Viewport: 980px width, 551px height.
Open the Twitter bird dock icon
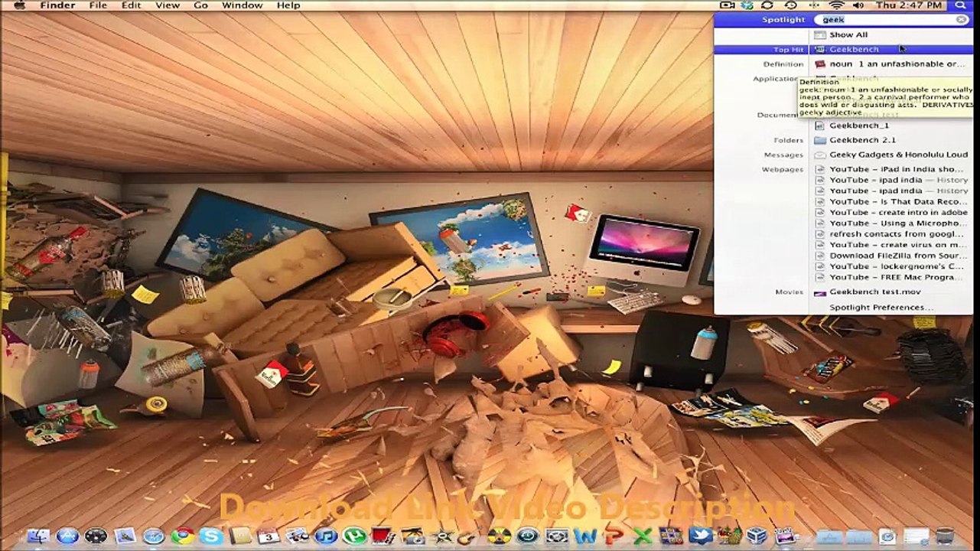coord(701,536)
